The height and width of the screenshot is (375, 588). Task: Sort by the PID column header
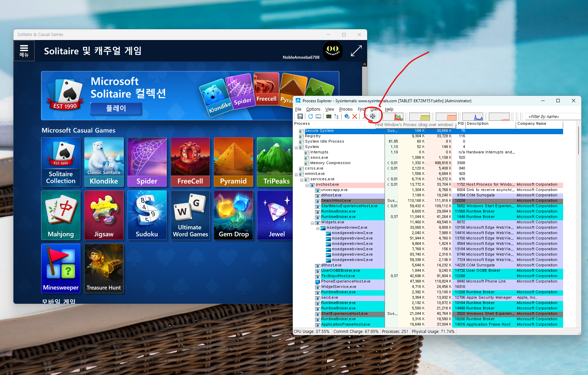[461, 124]
